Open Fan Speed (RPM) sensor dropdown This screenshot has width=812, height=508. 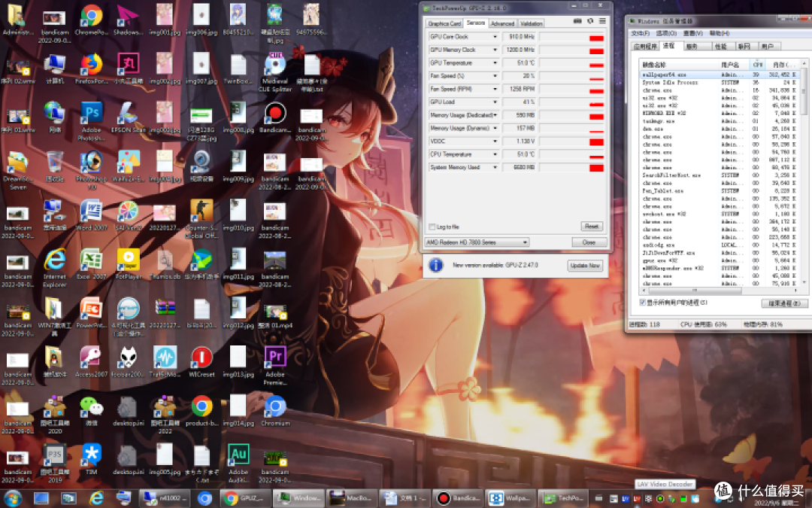(x=495, y=89)
